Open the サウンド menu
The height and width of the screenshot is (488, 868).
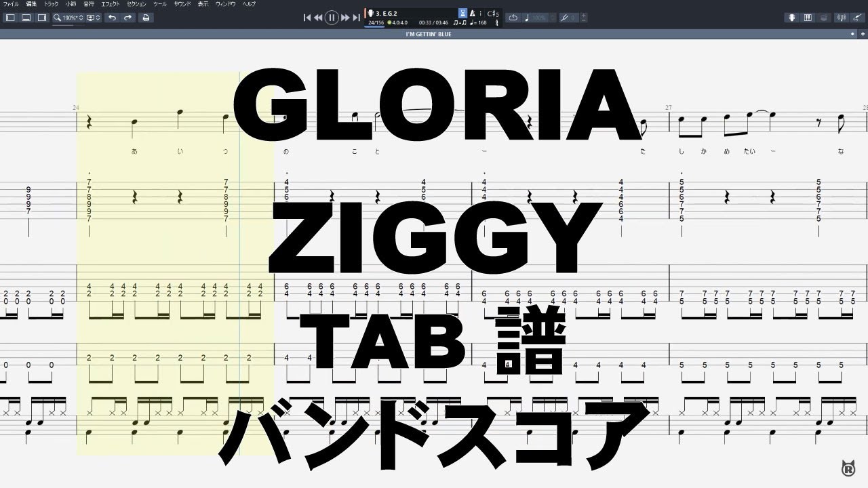tap(182, 4)
